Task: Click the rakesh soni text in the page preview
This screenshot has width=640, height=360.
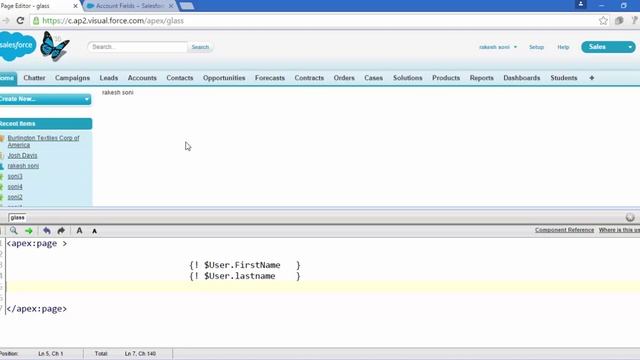Action: (118, 92)
